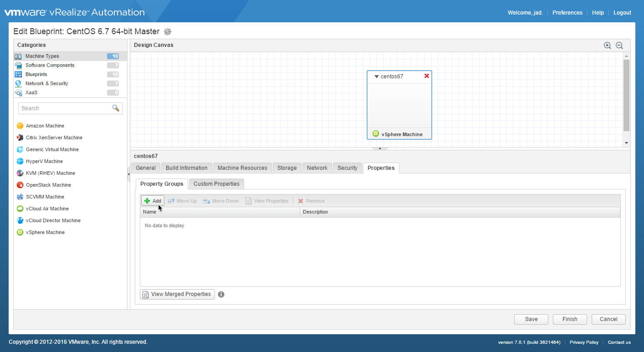Image resolution: width=644 pixels, height=352 pixels.
Task: Select the Property Groups sub-tab
Action: 162,184
